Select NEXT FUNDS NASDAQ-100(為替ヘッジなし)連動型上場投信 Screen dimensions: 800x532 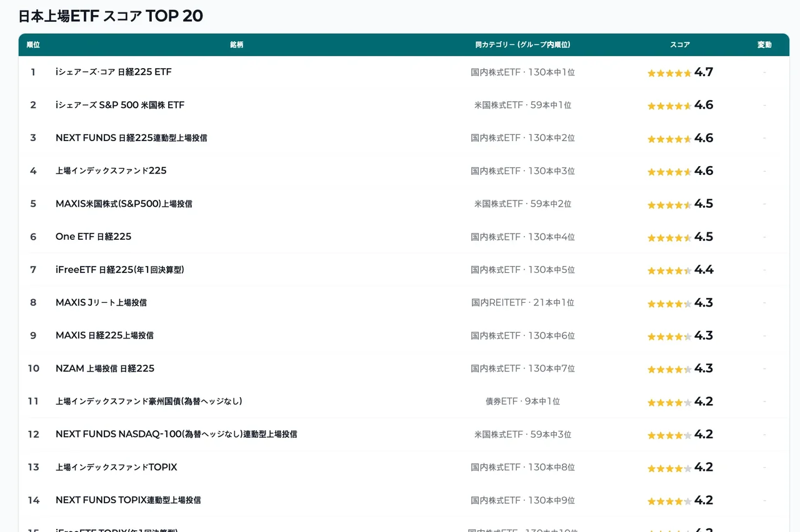tap(176, 435)
